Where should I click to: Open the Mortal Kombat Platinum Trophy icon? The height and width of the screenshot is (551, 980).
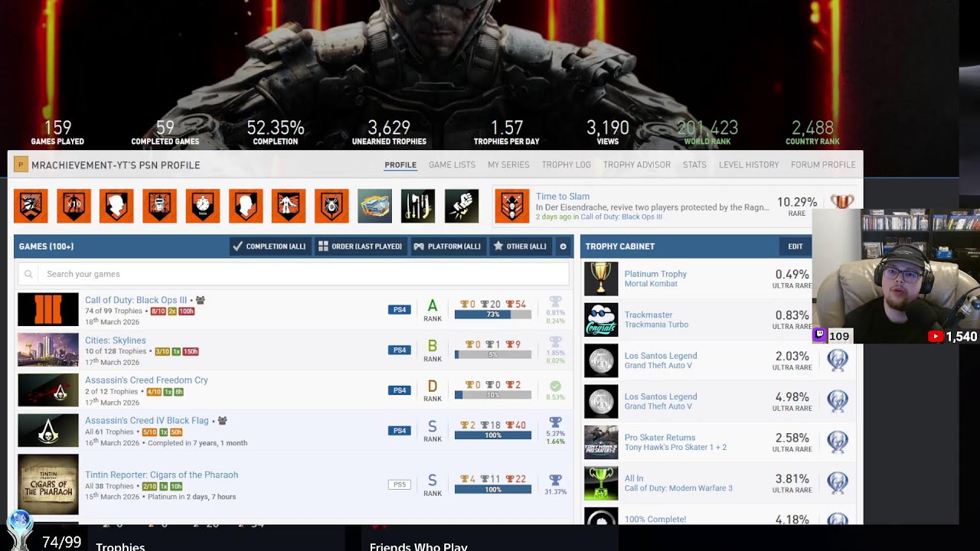[601, 279]
